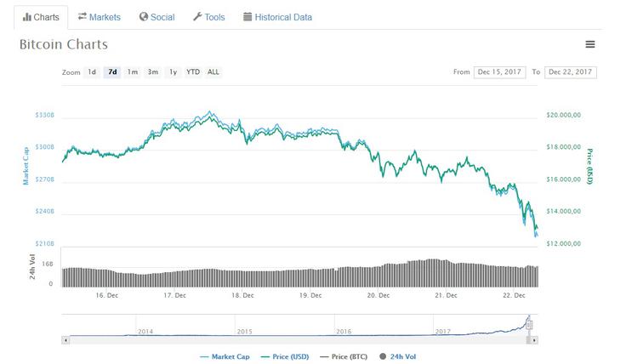Viewport: 626px width, 364px height.
Task: Set zoom to 7d
Action: pyautogui.click(x=112, y=71)
